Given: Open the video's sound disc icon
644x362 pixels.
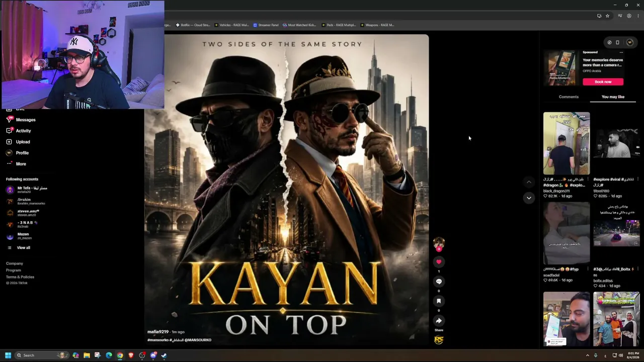Looking at the screenshot, I should [x=439, y=340].
